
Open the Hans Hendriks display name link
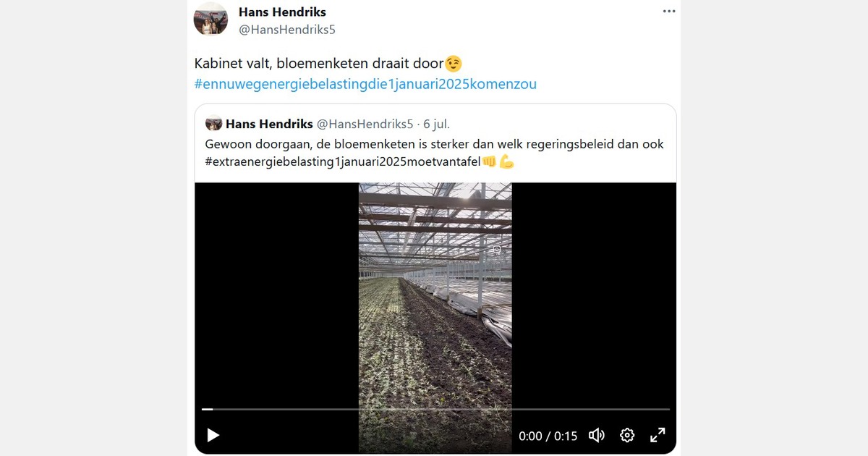click(282, 12)
